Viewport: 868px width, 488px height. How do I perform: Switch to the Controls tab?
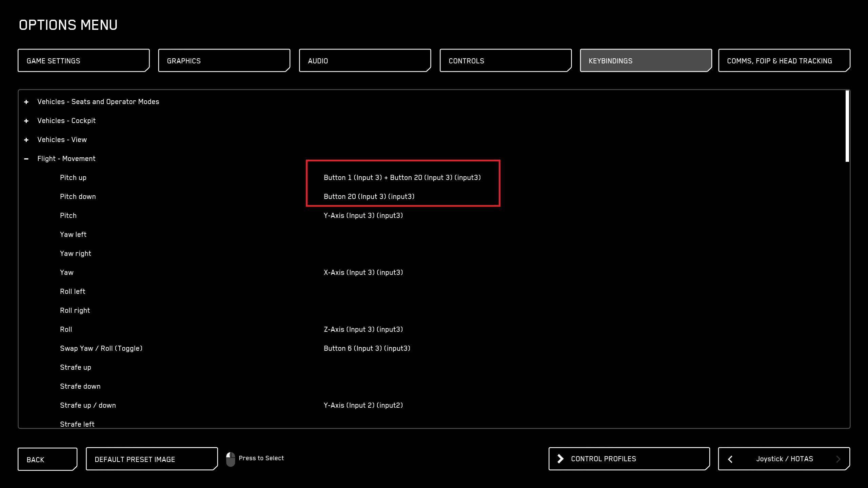point(505,61)
